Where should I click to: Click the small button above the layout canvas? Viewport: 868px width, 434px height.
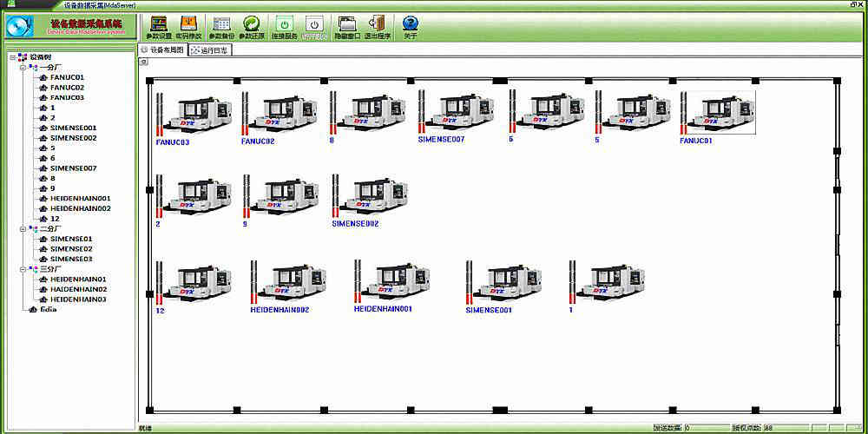[143, 62]
